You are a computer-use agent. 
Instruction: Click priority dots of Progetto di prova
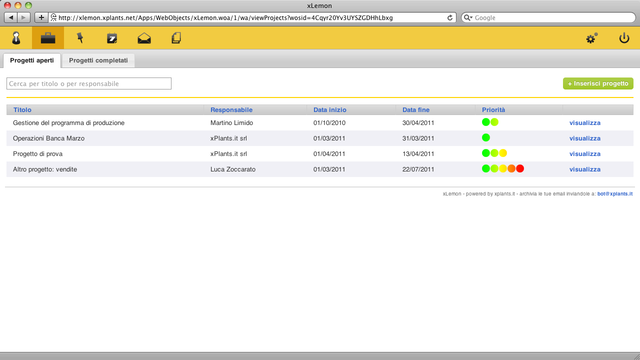[494, 153]
